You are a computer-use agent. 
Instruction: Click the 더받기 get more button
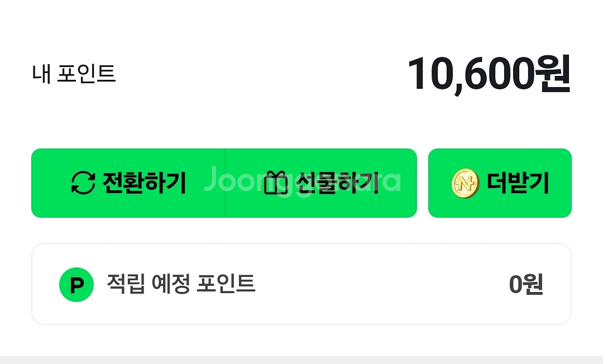pos(500,183)
